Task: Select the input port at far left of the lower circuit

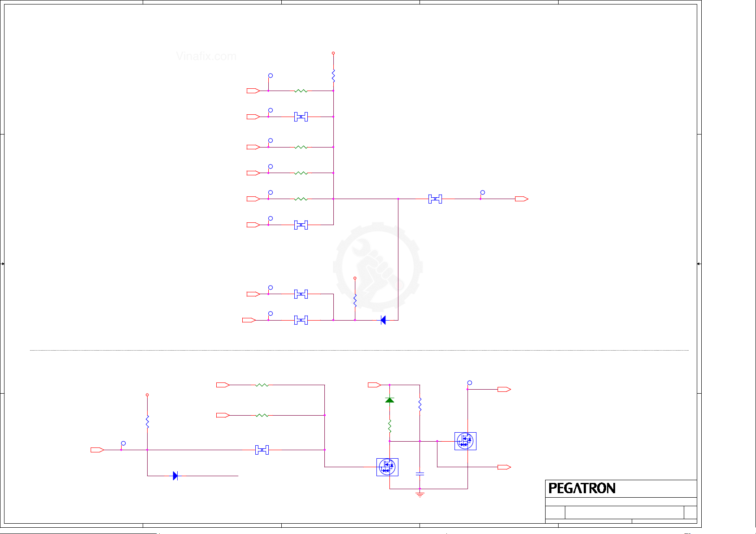Action: click(x=97, y=450)
